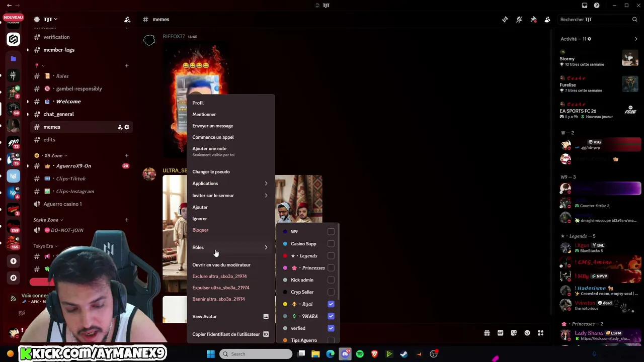The image size is (644, 362).
Task: Open Brave browser from the taskbar
Action: point(374,354)
